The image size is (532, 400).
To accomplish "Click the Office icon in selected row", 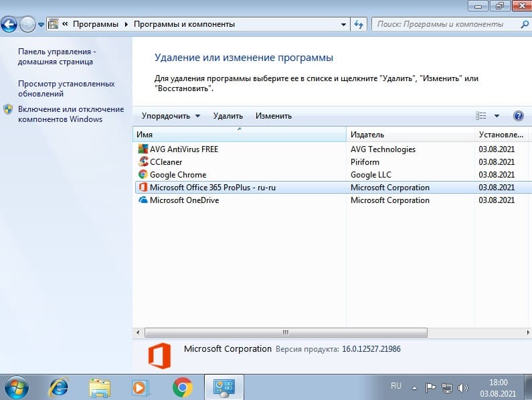I will (143, 187).
